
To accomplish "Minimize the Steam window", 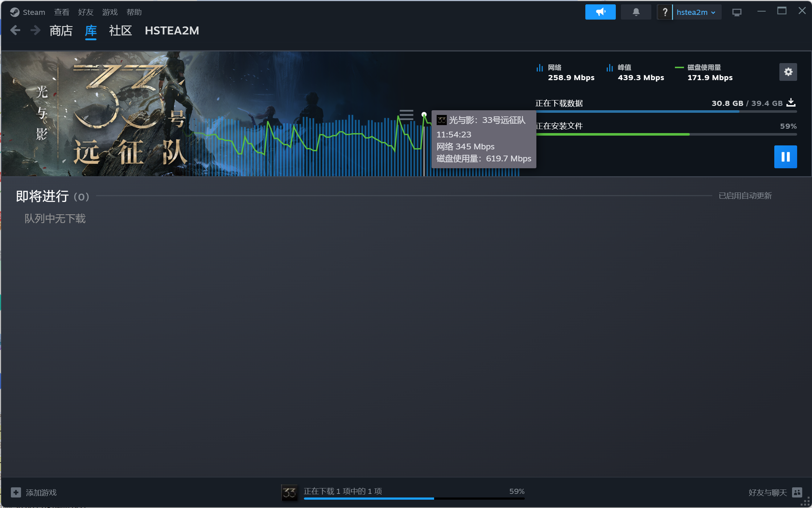I will point(762,12).
